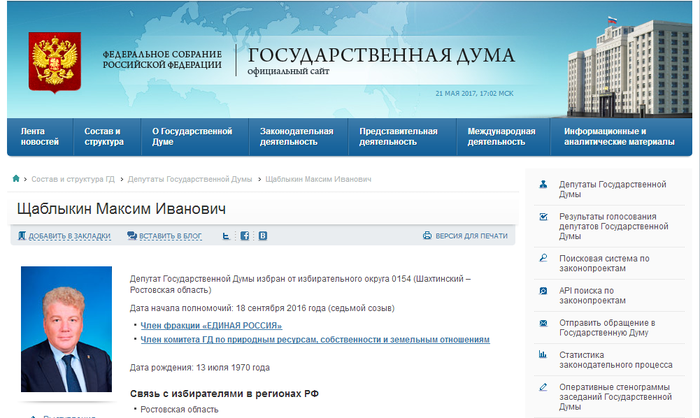Screen dimensions: 700x418
Task: Open Отправить обращение в Государственную Думу
Action: point(607,328)
